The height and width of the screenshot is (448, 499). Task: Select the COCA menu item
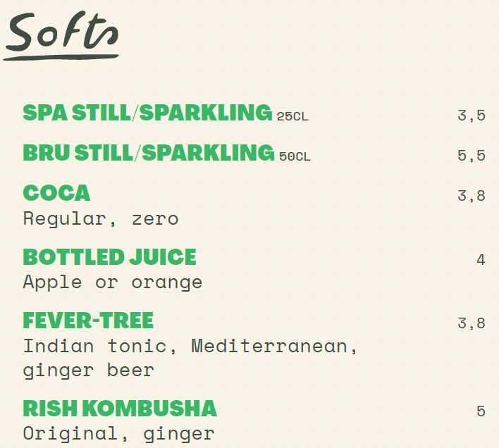coord(56,193)
